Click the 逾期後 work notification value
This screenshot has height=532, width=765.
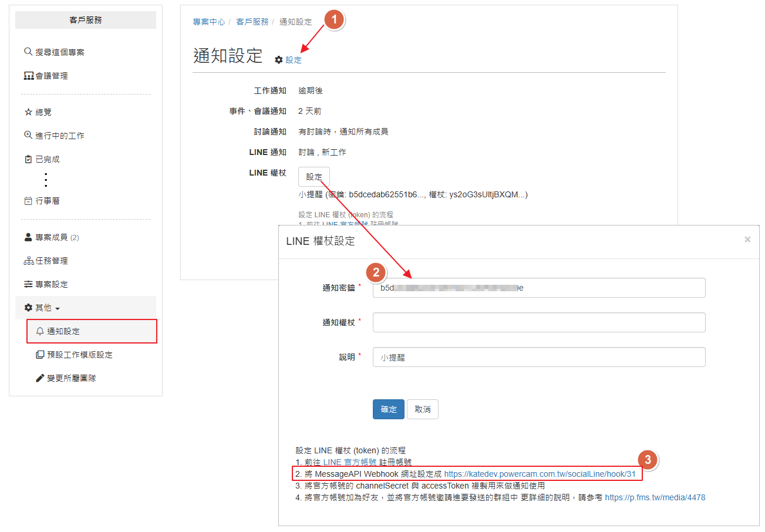tap(311, 91)
